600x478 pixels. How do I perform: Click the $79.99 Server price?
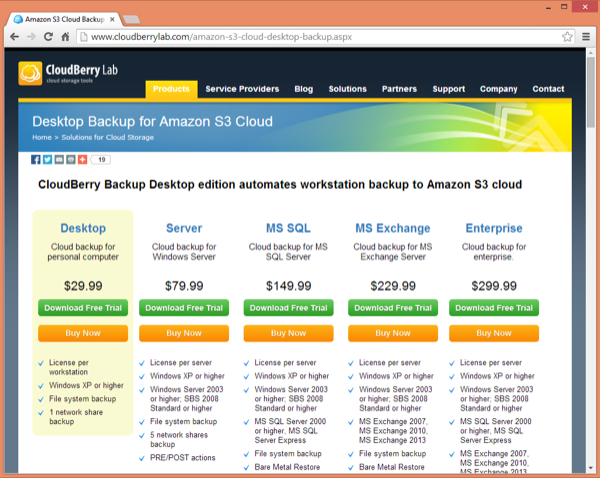pyautogui.click(x=184, y=286)
